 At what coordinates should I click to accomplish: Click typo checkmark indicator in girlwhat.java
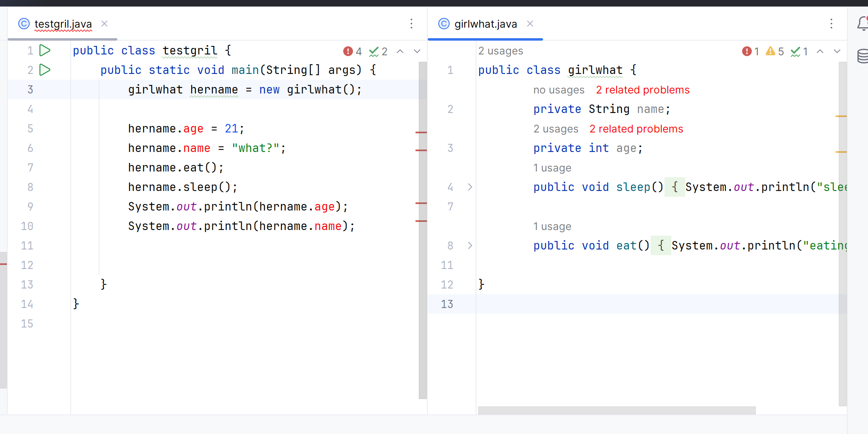point(799,51)
